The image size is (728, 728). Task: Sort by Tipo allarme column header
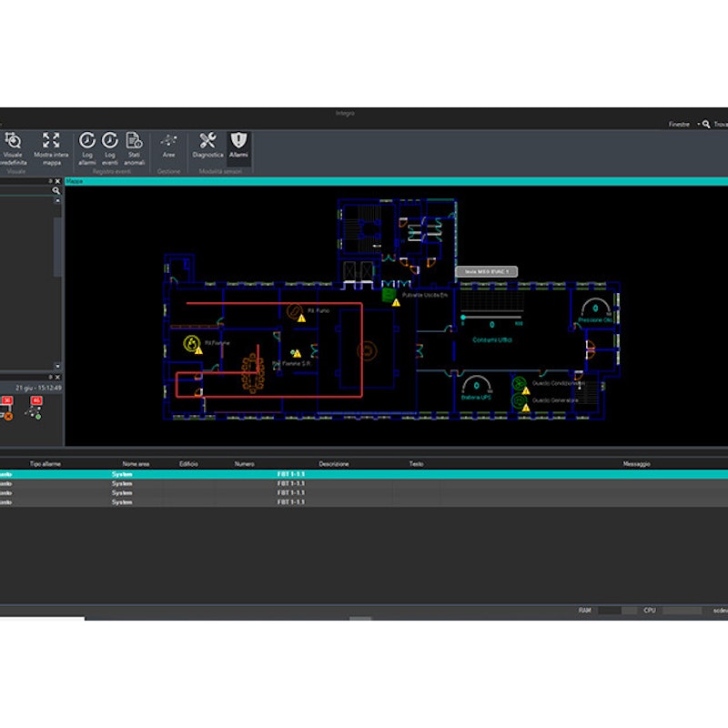pos(45,463)
